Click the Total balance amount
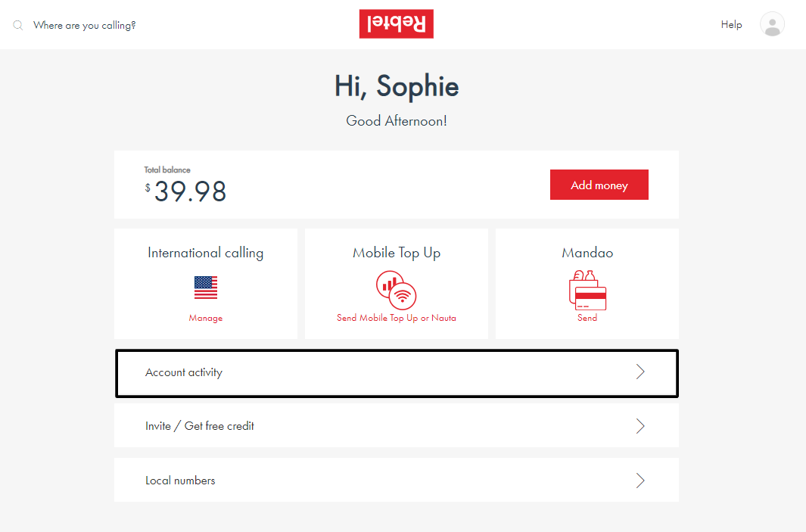 tap(190, 192)
